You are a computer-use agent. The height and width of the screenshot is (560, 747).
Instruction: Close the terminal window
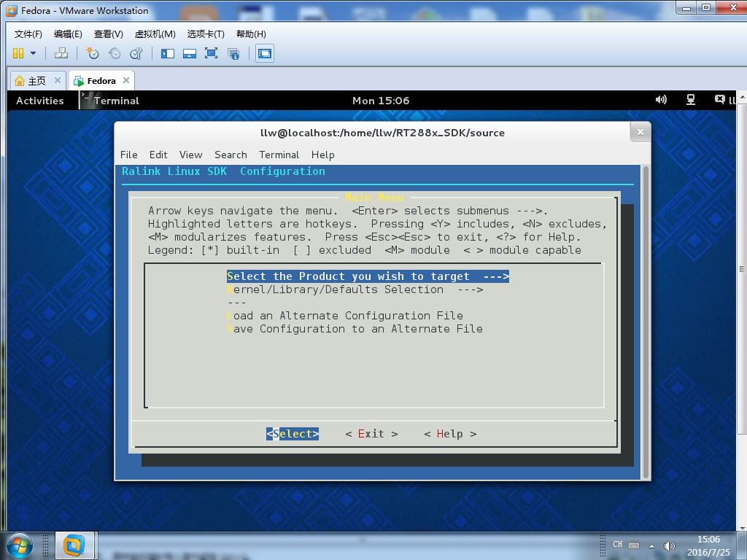640,132
